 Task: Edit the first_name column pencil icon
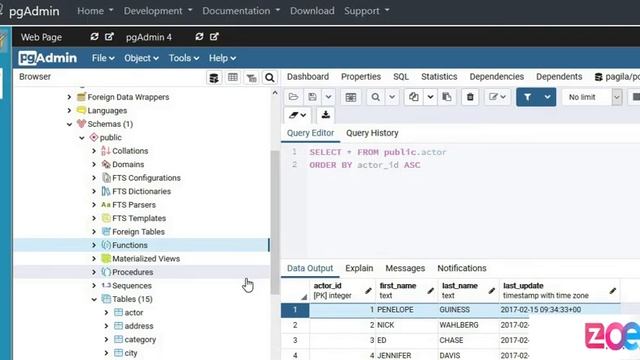point(430,291)
